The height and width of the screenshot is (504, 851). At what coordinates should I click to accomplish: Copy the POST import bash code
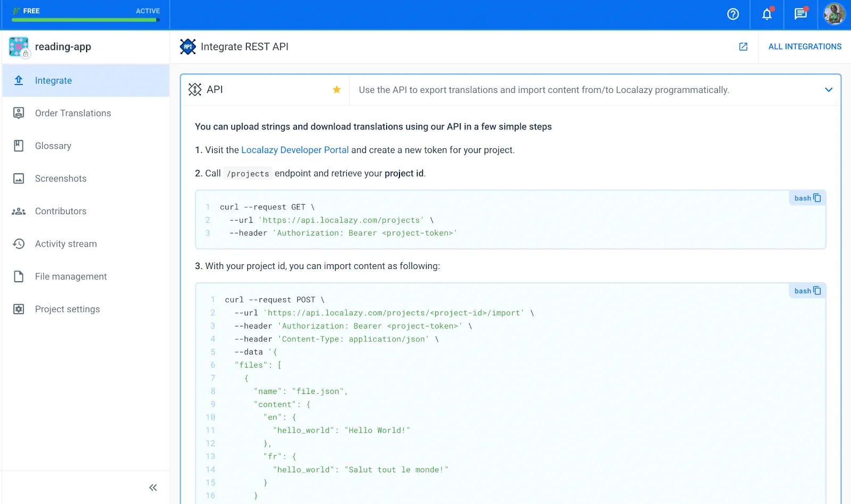[x=817, y=291]
